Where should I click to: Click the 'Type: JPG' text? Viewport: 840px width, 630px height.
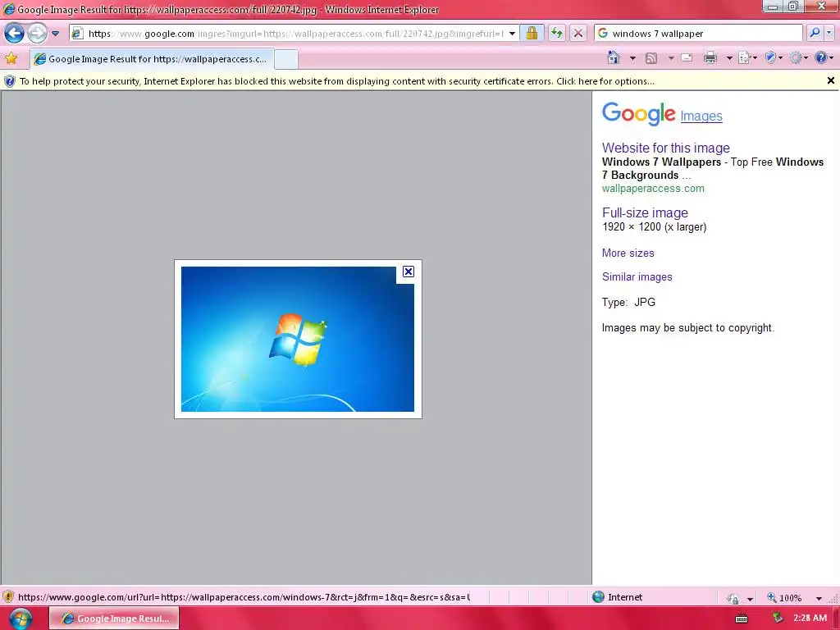(628, 302)
